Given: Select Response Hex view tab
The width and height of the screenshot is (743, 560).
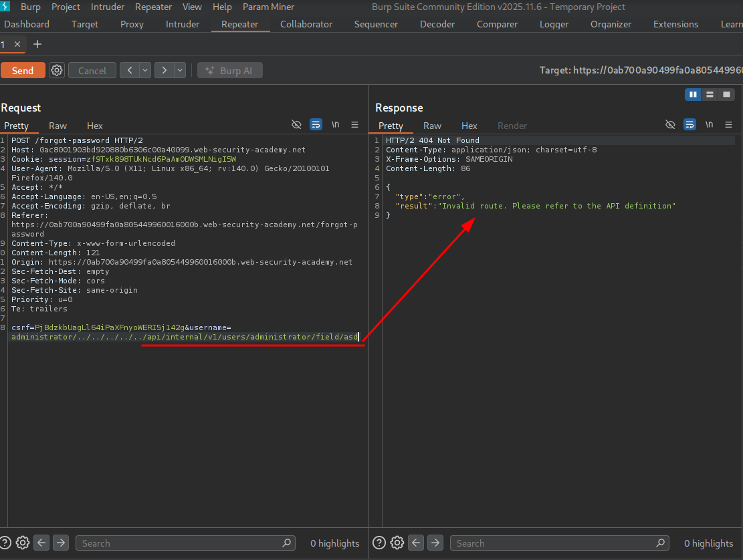Looking at the screenshot, I should [469, 126].
